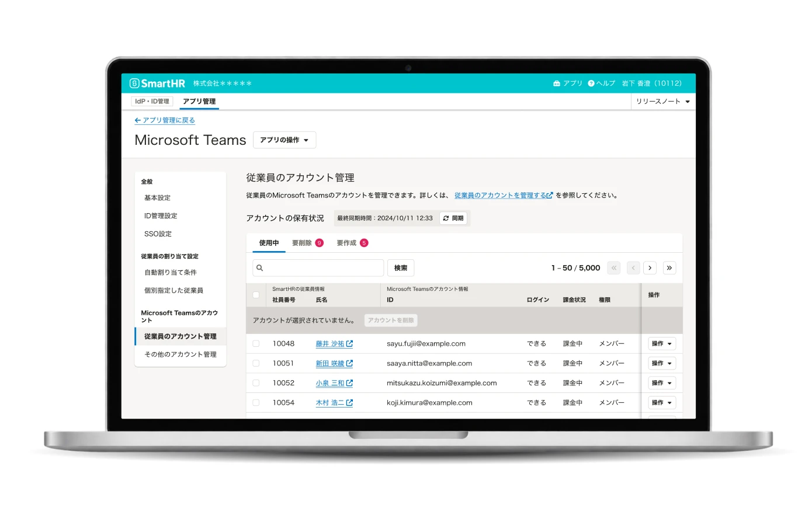Open 自動割り当て条件 in sidebar

181,273
